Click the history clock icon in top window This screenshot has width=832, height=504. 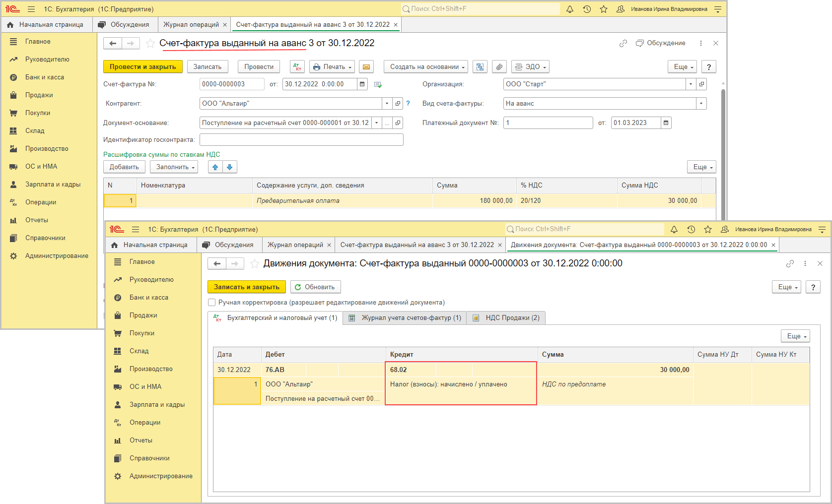[587, 9]
